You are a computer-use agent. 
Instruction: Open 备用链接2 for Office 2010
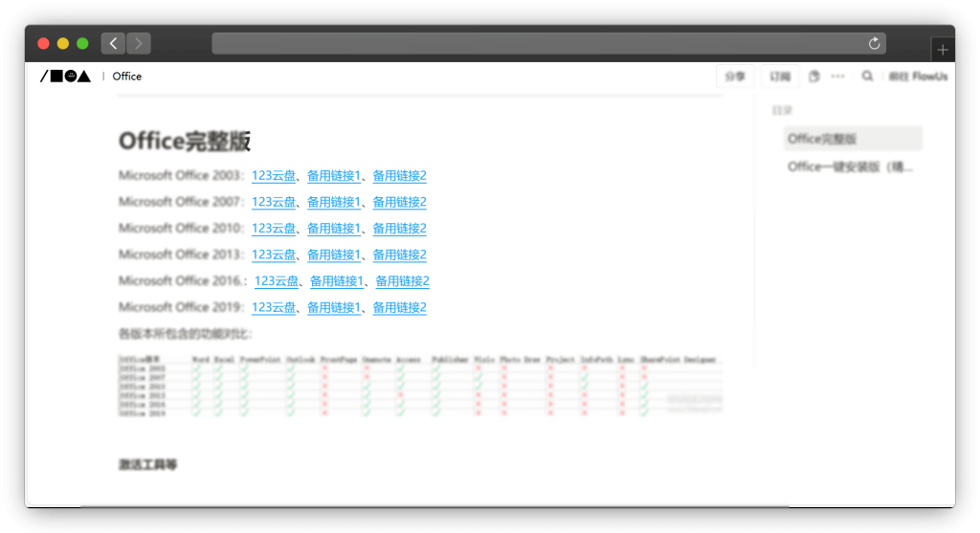tap(399, 229)
